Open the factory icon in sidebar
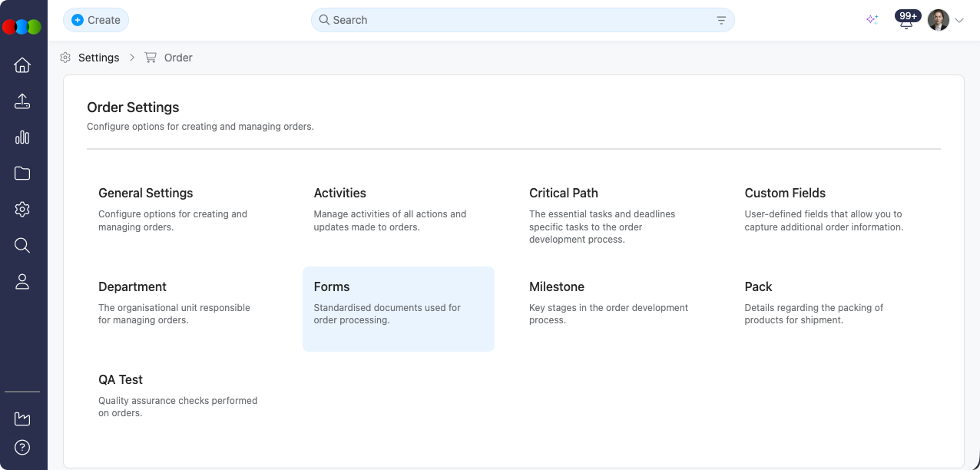 [22, 419]
